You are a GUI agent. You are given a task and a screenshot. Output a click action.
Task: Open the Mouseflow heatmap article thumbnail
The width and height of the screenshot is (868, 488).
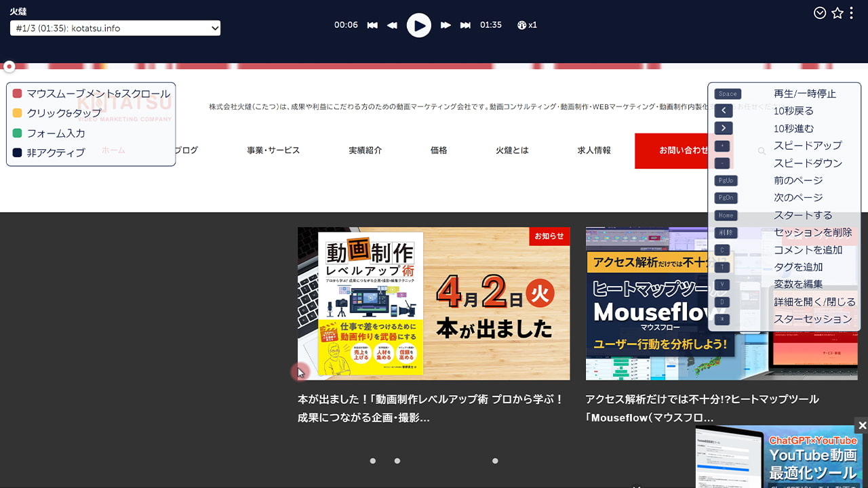[x=722, y=304]
